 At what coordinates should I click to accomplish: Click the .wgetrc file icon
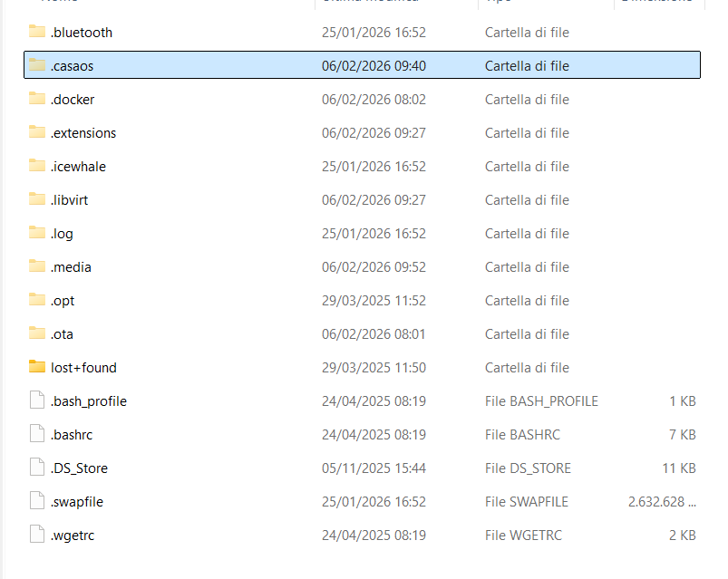36,535
